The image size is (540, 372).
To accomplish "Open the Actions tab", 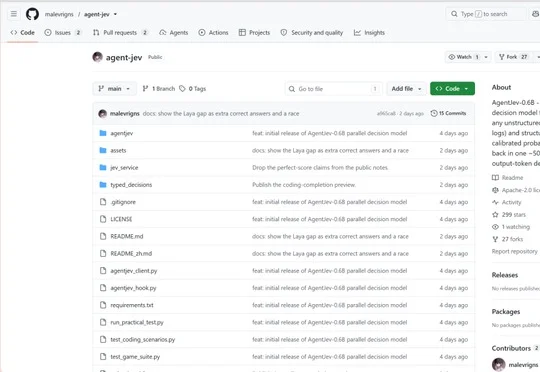I will 213,33.
